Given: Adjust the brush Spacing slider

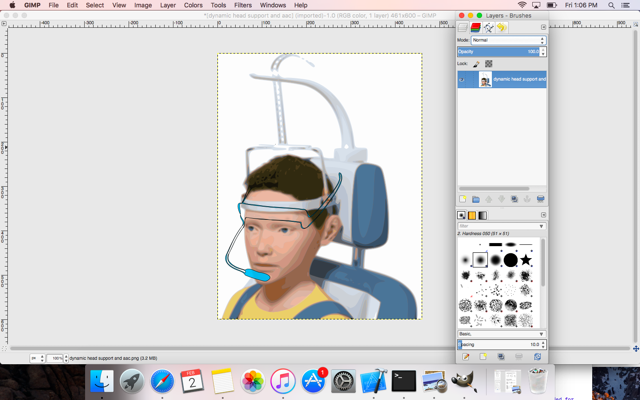Looking at the screenshot, I should 498,344.
